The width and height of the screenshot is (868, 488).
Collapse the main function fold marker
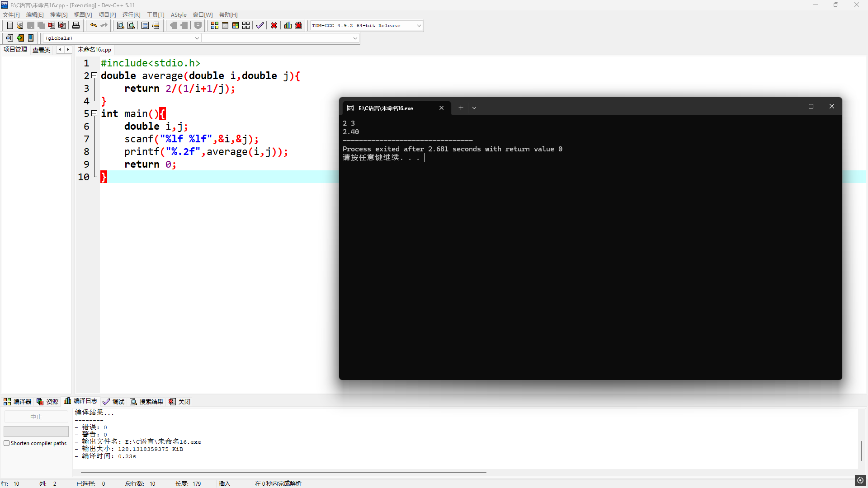tap(94, 113)
